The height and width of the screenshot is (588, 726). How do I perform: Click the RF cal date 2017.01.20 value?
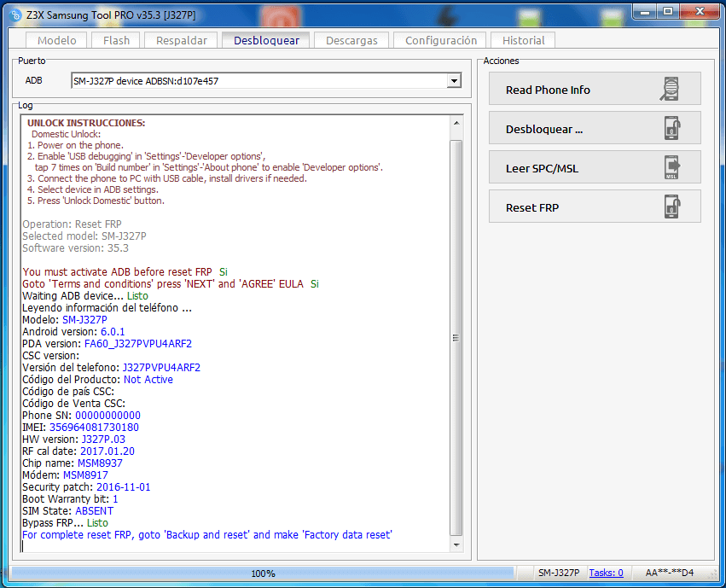pyautogui.click(x=107, y=451)
